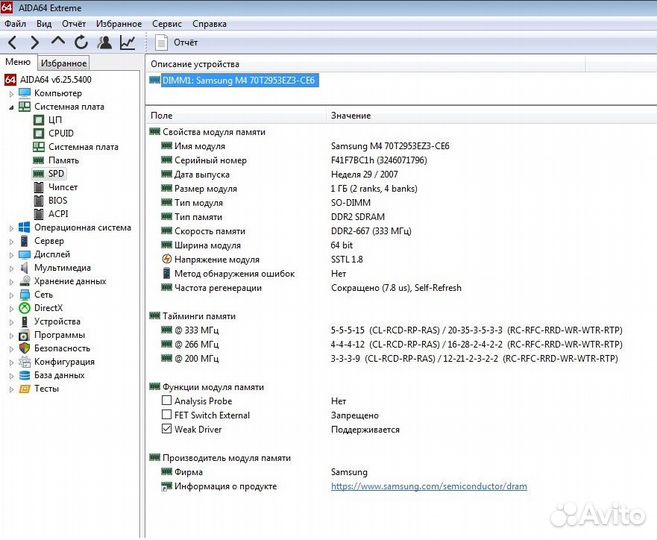Select the Фирма manufacturer row
This screenshot has height=540, width=657.
(x=402, y=472)
